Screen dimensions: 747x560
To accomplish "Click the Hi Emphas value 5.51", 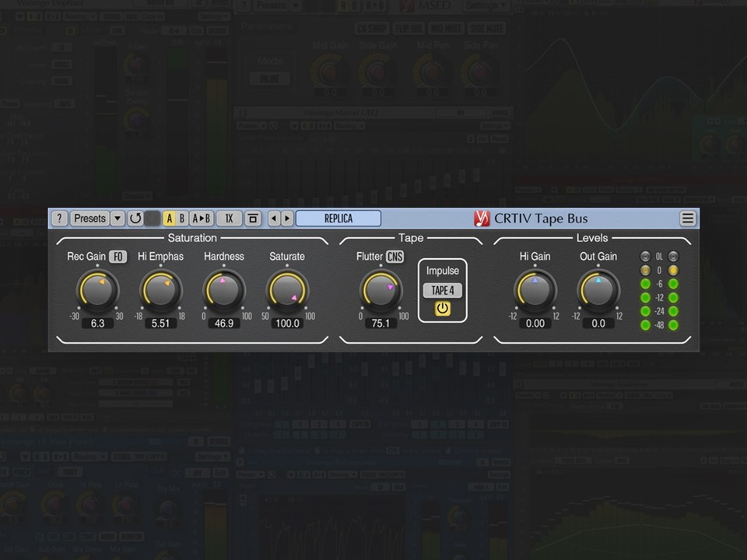I will [160, 324].
